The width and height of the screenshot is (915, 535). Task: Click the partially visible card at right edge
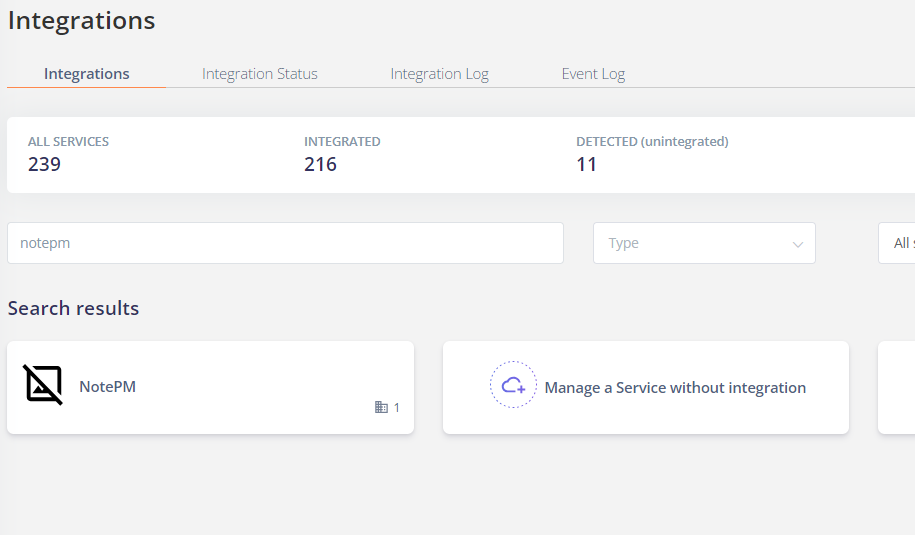click(x=896, y=387)
